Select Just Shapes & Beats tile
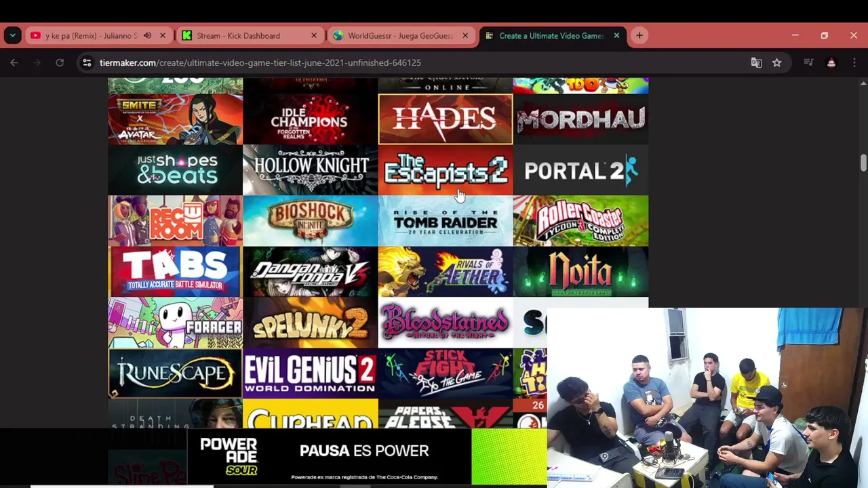 [x=175, y=170]
